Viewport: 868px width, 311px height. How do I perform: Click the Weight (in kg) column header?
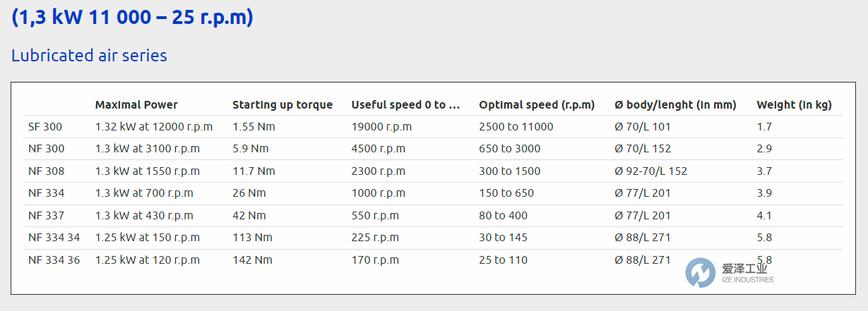(x=794, y=105)
